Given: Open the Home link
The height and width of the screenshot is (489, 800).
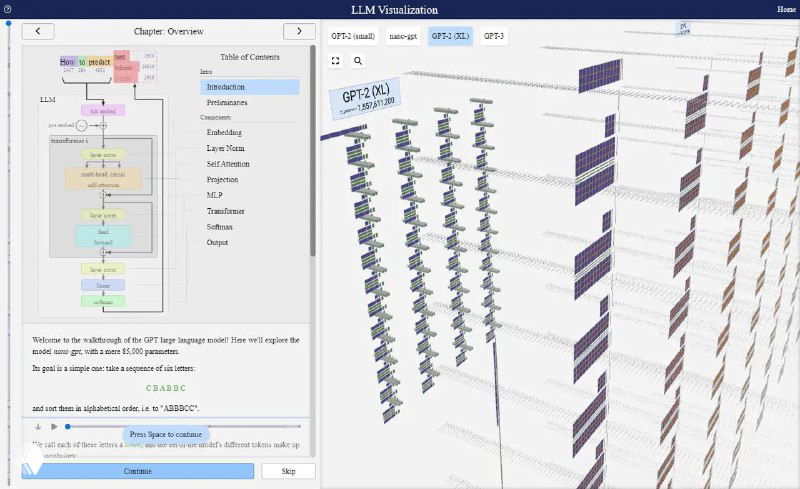Looking at the screenshot, I should coord(786,9).
